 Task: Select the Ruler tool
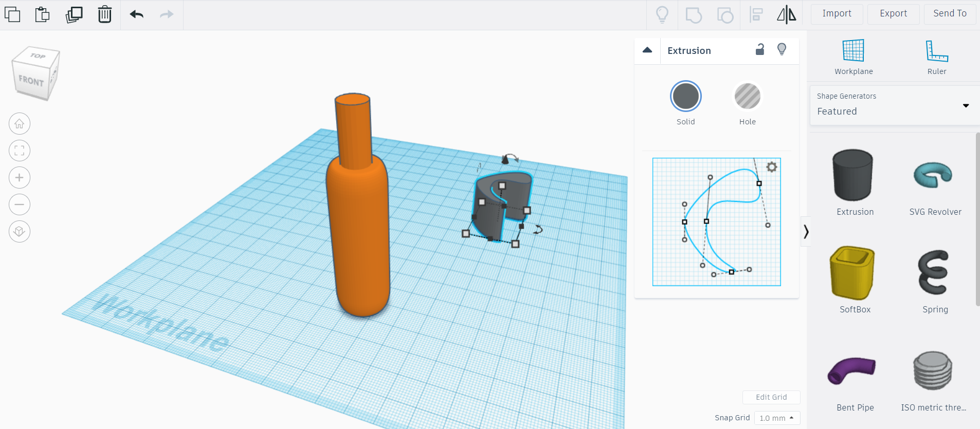pyautogui.click(x=937, y=57)
